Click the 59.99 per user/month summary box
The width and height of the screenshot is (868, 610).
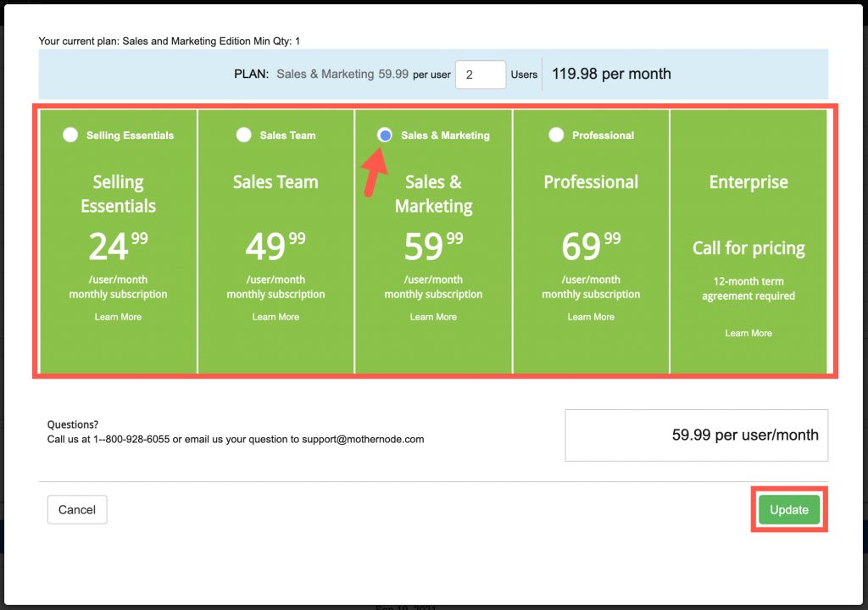coord(696,435)
